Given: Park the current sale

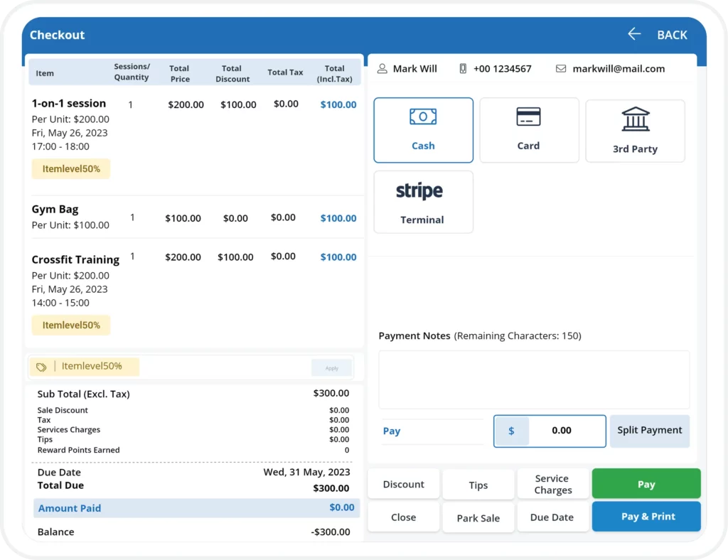Looking at the screenshot, I should (x=478, y=518).
